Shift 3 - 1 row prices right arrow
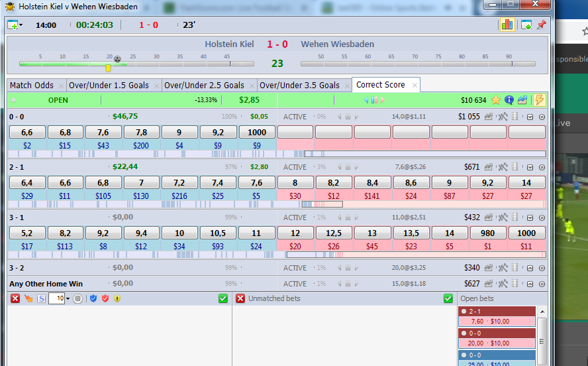Viewport: 588px width, 366px height. click(x=357, y=217)
